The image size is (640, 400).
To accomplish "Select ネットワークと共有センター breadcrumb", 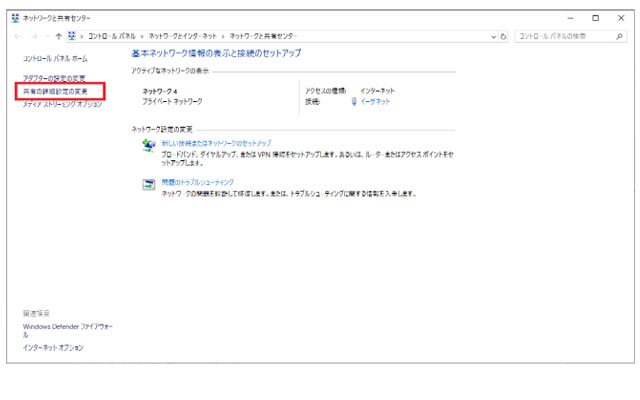I will pyautogui.click(x=263, y=36).
